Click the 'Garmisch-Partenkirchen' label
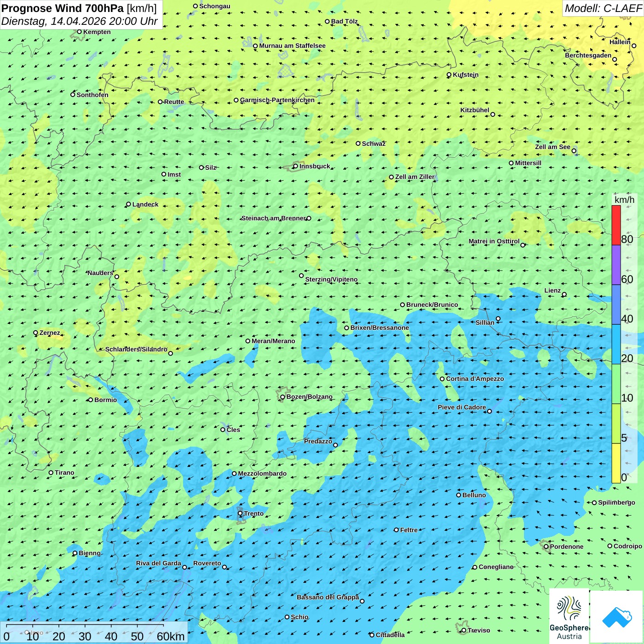The width and height of the screenshot is (644, 644). point(277,100)
